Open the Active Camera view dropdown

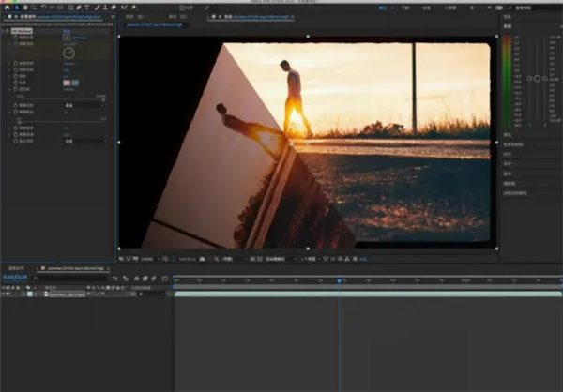tap(281, 259)
